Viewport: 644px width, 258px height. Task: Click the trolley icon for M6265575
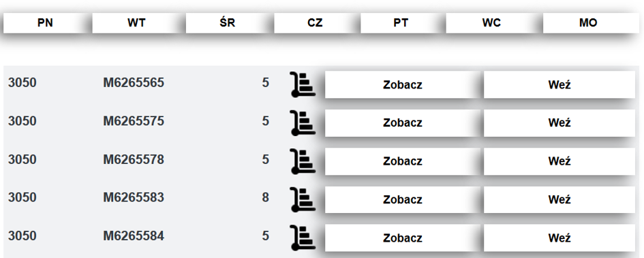[x=303, y=123]
